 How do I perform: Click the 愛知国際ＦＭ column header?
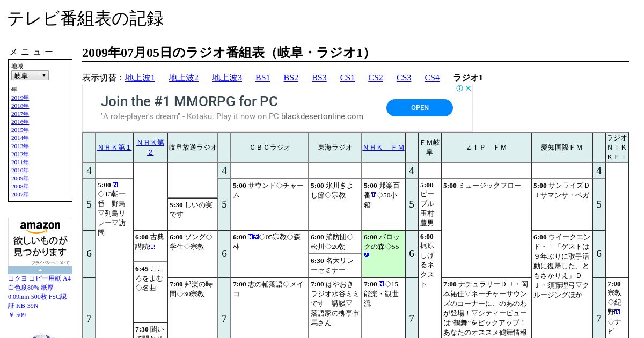click(562, 148)
